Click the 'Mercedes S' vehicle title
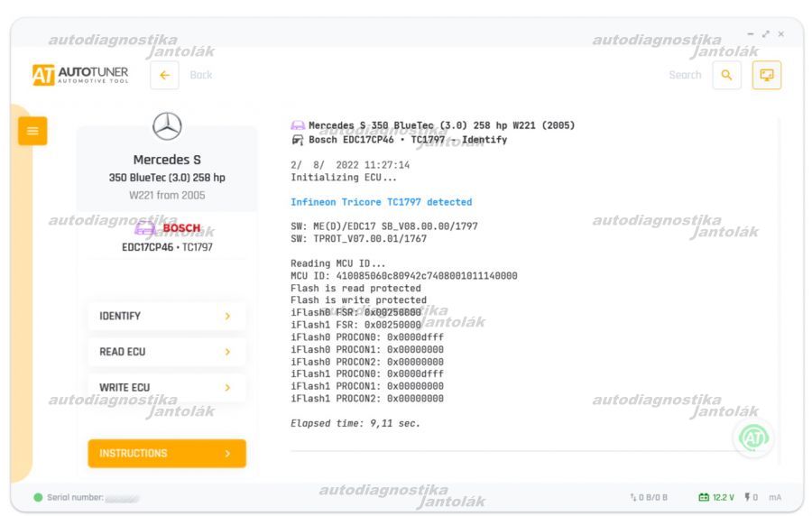812x516 pixels. coord(167,160)
